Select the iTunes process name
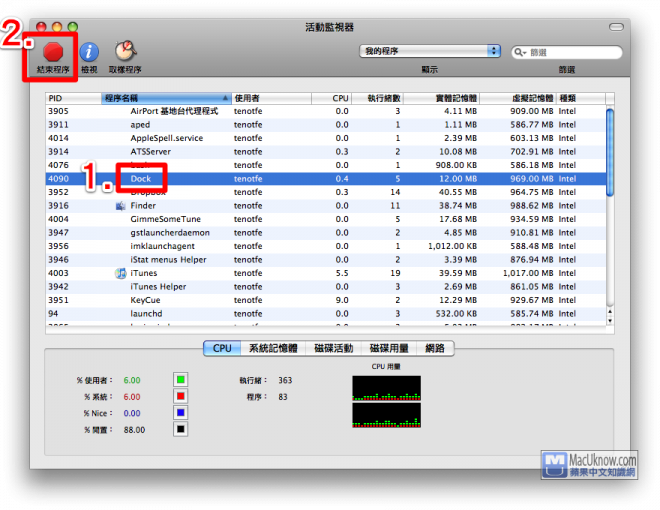 pyautogui.click(x=144, y=273)
